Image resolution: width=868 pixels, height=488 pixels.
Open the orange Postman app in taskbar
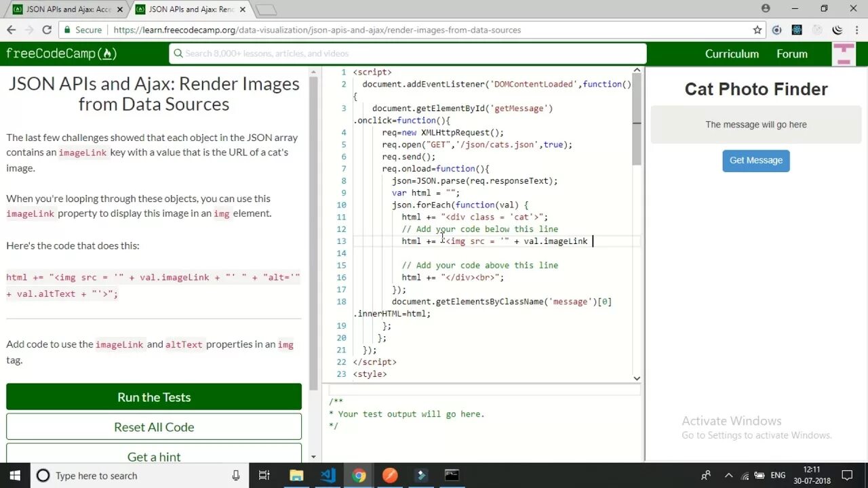tap(390, 476)
